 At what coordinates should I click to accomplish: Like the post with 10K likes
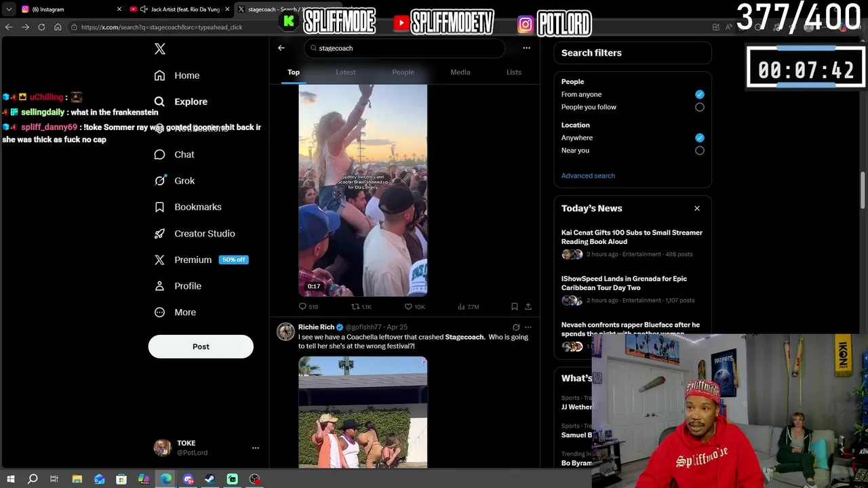(414, 306)
